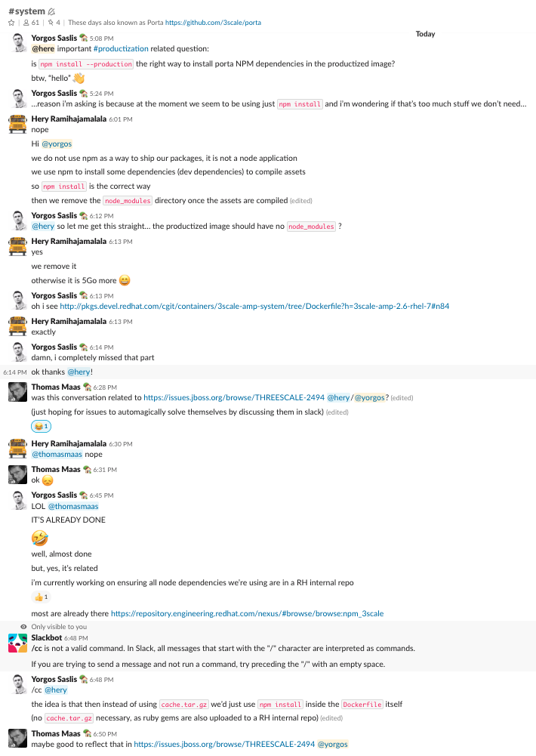Screen dimensions: 536x756
Task: Star the #system channel
Action: pyautogui.click(x=11, y=23)
